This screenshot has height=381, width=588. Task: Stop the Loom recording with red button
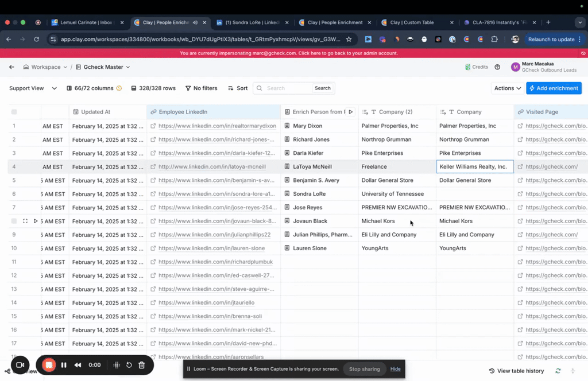click(x=49, y=365)
